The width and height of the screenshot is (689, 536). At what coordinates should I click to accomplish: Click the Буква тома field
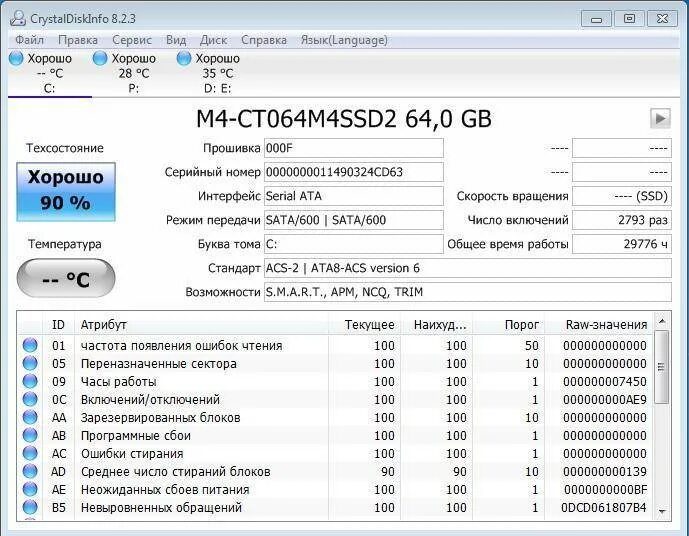pos(353,244)
